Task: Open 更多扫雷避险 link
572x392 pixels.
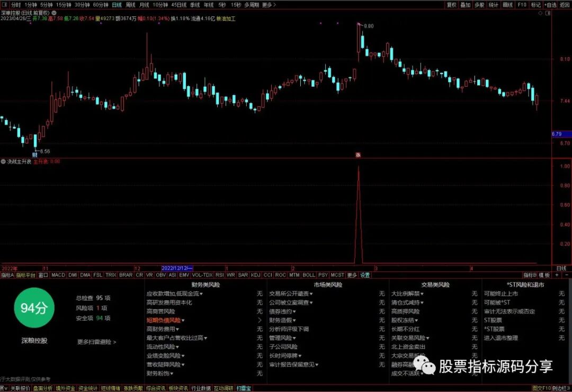Action: 97,342
